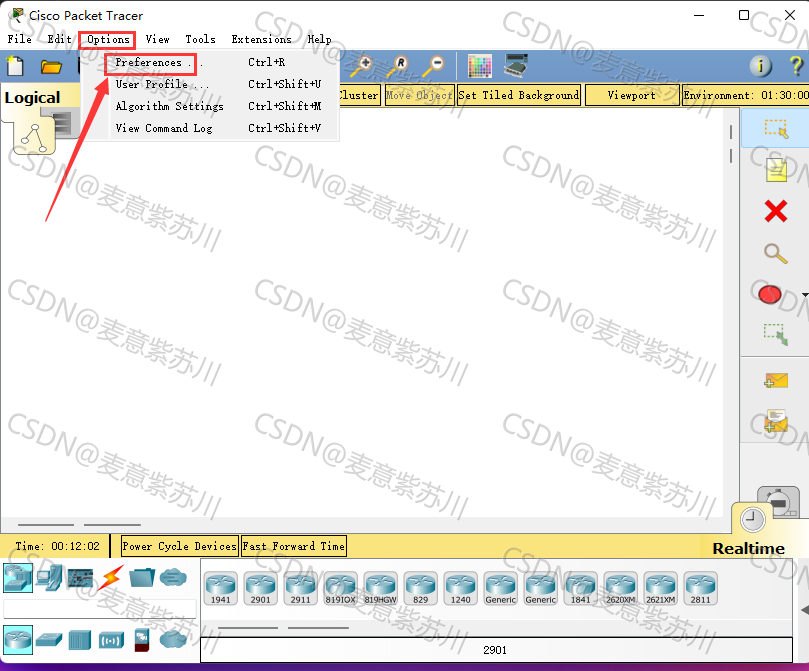
Task: Open the Edit menu
Action: click(x=59, y=39)
